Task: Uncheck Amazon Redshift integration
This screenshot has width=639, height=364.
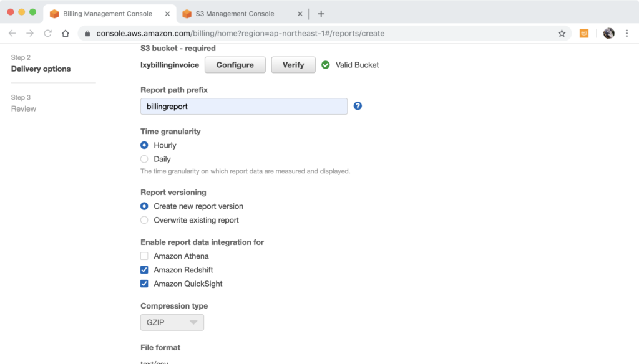Action: coord(144,270)
